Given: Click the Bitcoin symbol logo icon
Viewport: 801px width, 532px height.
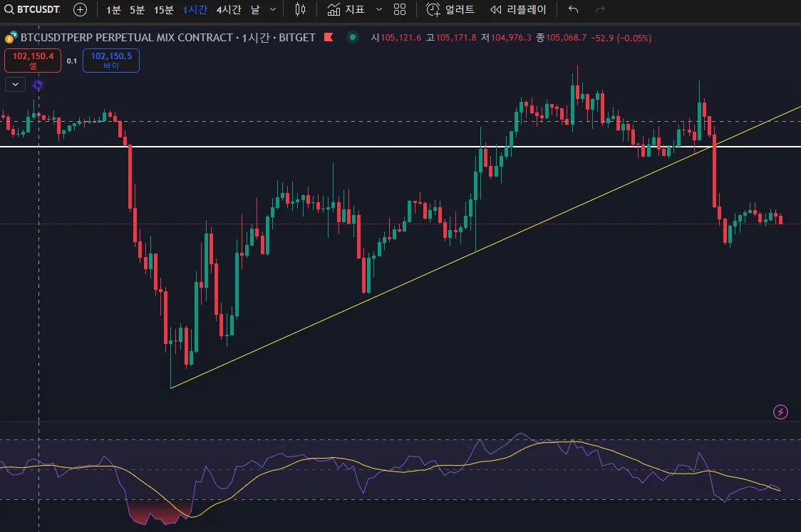Looking at the screenshot, I should point(10,38).
